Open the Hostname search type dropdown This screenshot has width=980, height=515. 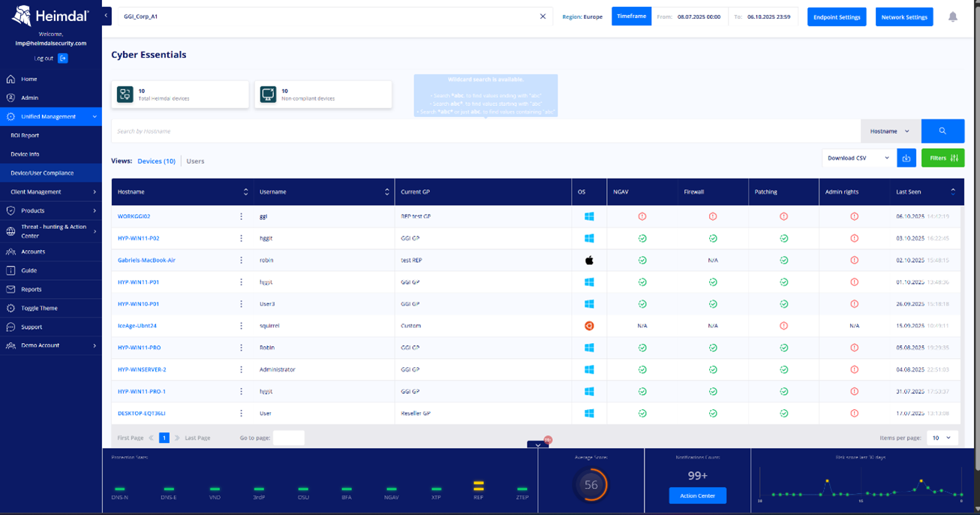click(891, 131)
